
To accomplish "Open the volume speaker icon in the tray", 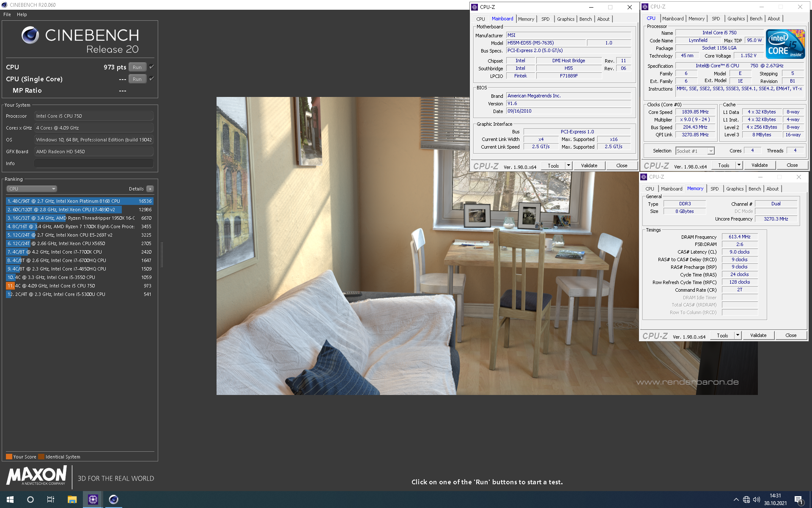I will [757, 500].
